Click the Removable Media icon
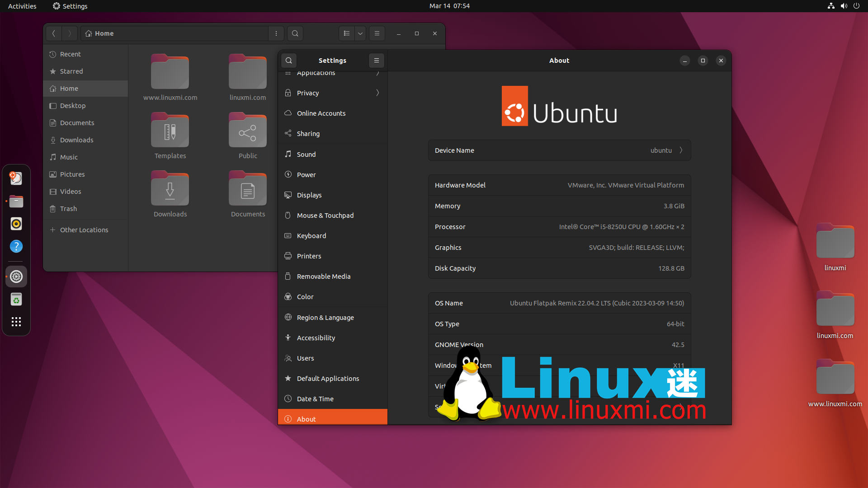 [x=288, y=277]
